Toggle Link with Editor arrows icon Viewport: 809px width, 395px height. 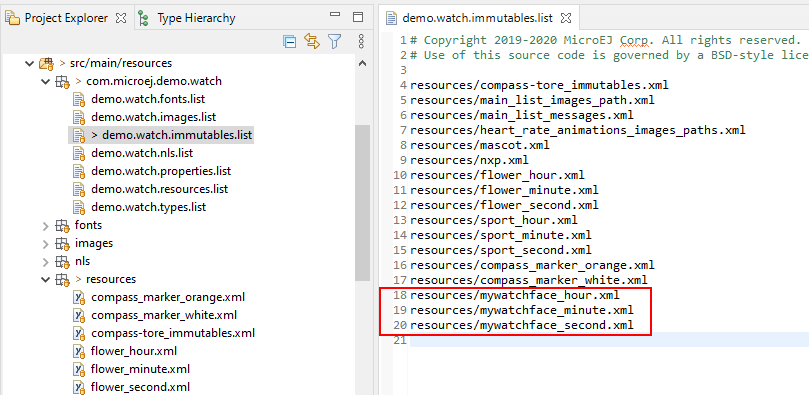pyautogui.click(x=312, y=42)
